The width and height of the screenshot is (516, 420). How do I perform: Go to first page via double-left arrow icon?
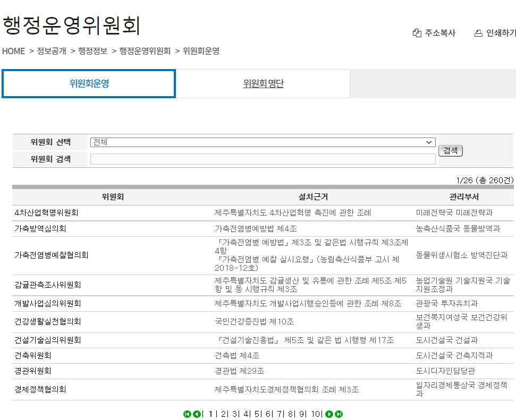tap(187, 414)
